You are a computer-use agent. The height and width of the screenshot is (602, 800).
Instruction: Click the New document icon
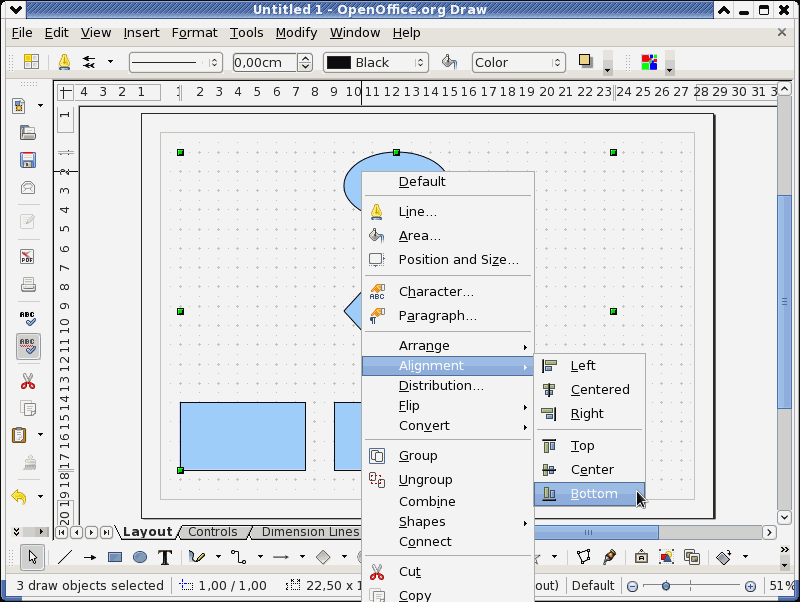[x=19, y=106]
